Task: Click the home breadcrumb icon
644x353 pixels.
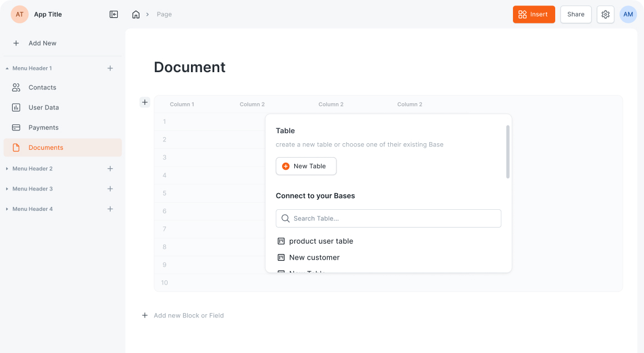Action: tap(136, 14)
